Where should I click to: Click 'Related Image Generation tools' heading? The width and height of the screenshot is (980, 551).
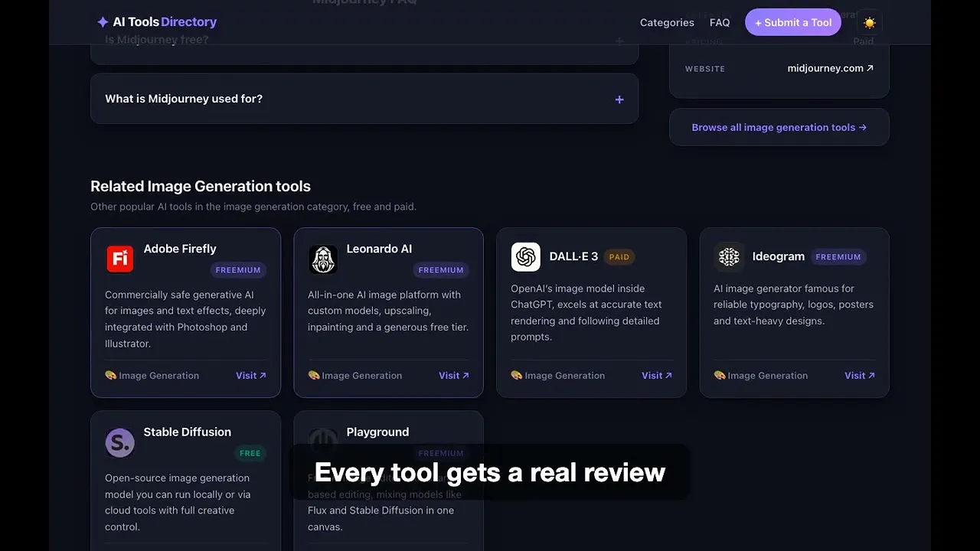click(201, 186)
